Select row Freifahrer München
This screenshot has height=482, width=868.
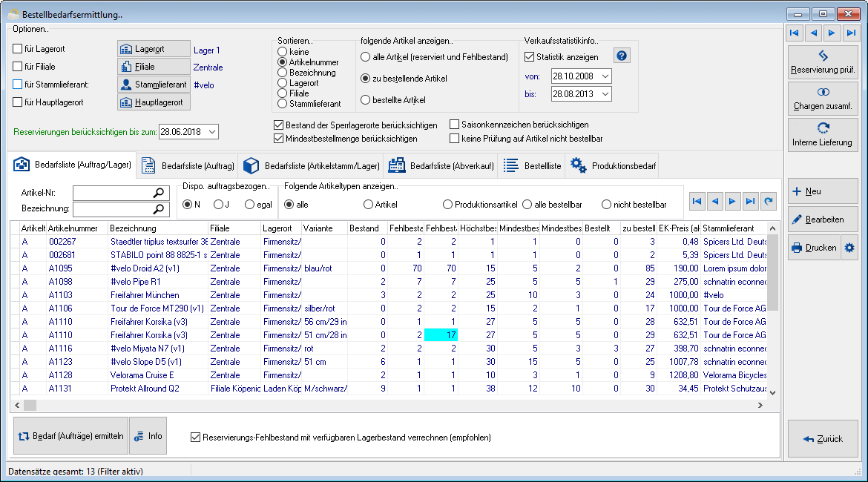389,295
